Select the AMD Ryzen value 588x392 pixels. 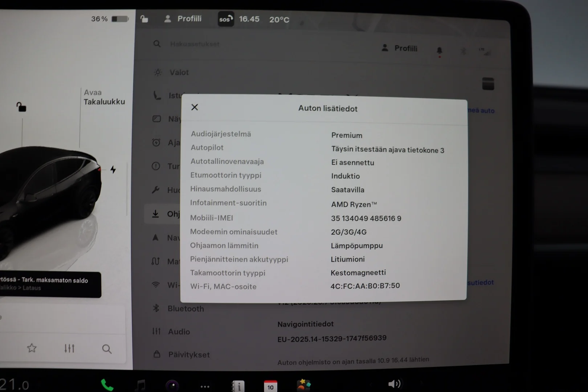(x=354, y=204)
